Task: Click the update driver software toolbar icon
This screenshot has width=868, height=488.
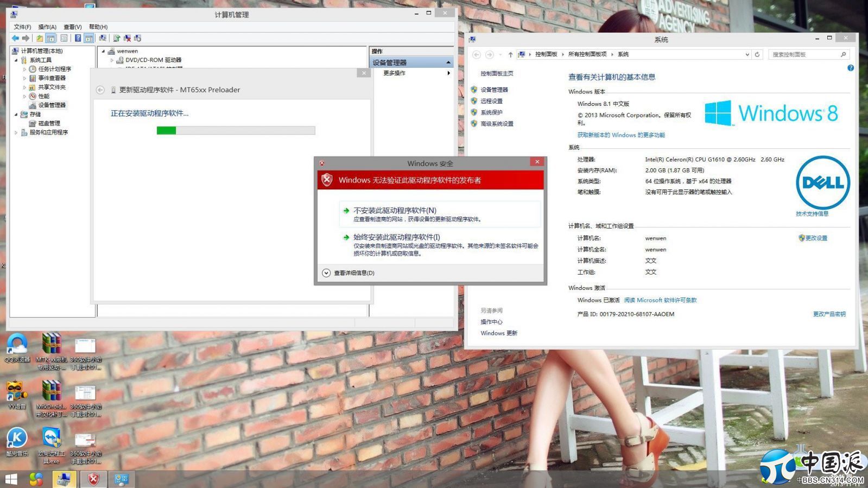Action: (116, 38)
